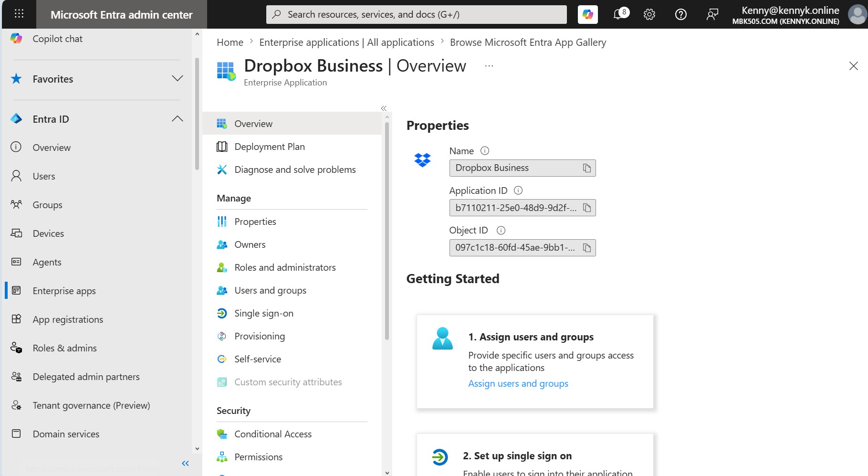This screenshot has height=476, width=868.
Task: Focus the search resources box
Action: (x=416, y=14)
